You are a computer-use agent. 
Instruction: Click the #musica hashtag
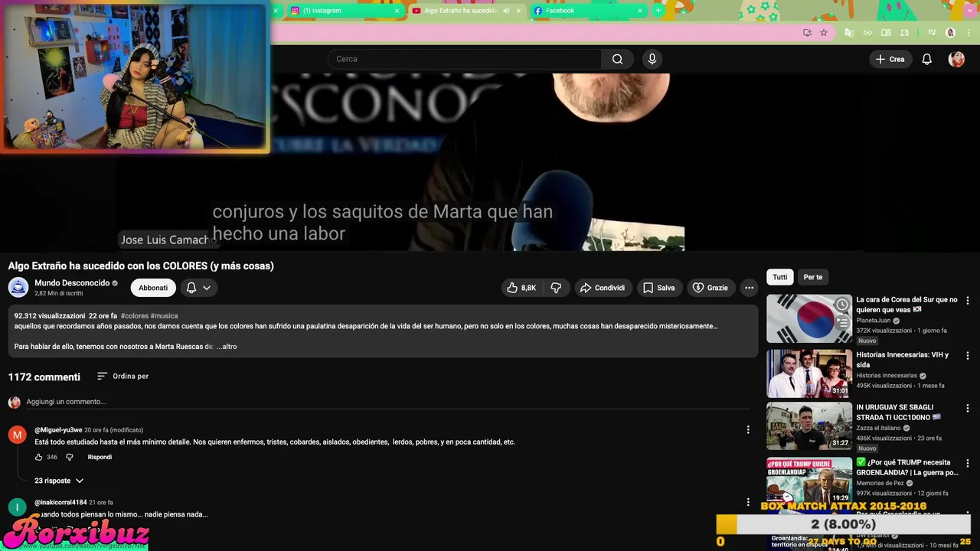pyautogui.click(x=164, y=316)
